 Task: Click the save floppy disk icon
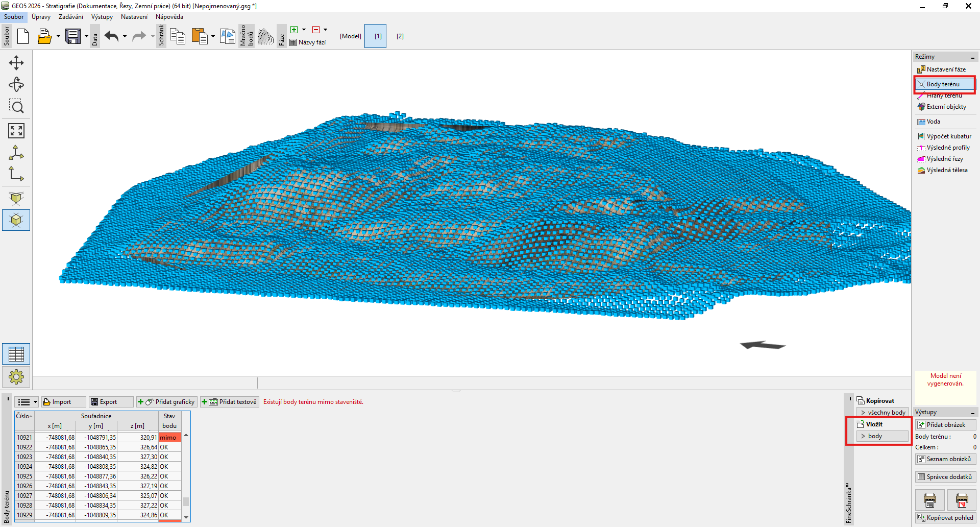click(73, 36)
